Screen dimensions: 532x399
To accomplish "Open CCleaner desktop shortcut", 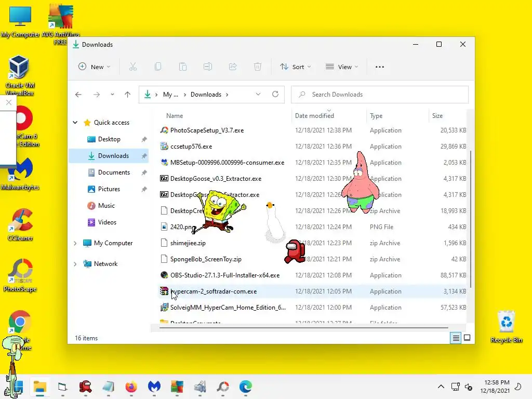I will [x=20, y=224].
